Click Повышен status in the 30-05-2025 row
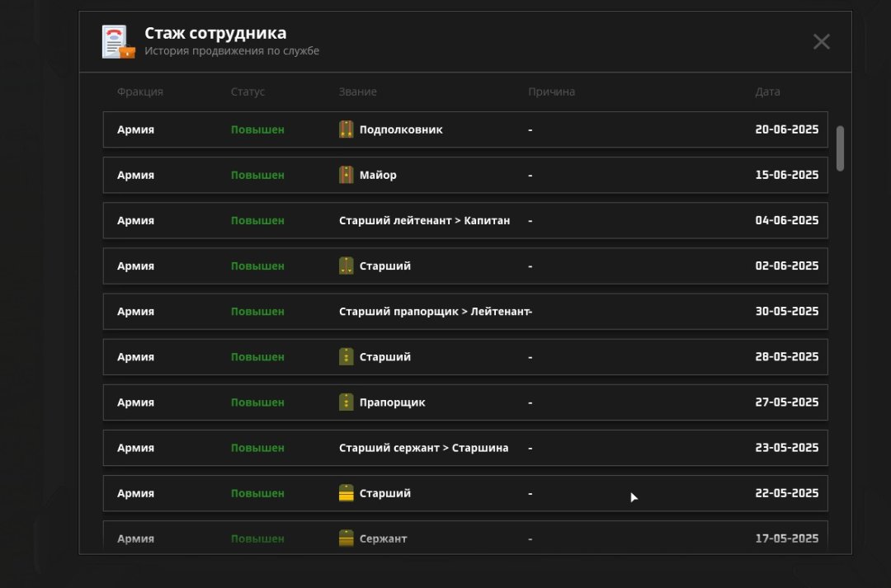The height and width of the screenshot is (588, 891). coord(257,312)
